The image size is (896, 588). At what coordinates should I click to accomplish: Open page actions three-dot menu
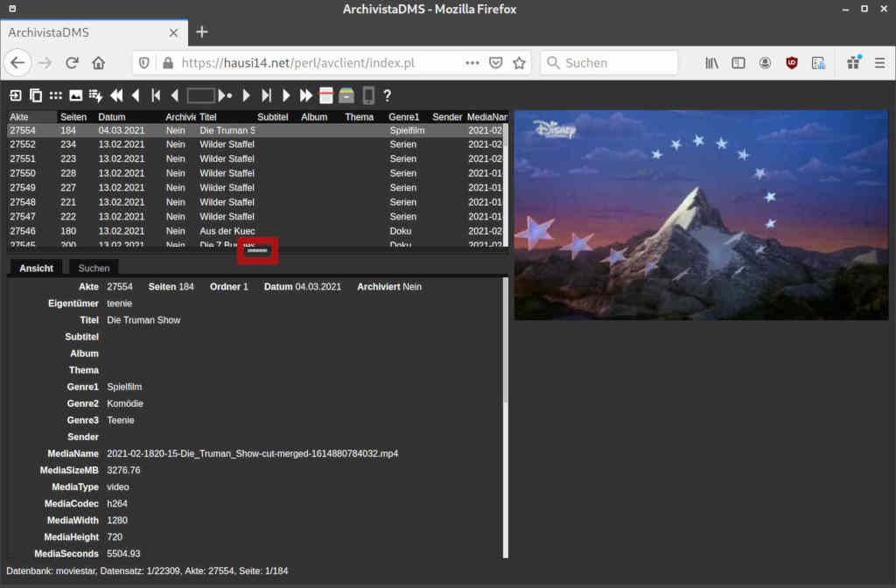[x=472, y=63]
